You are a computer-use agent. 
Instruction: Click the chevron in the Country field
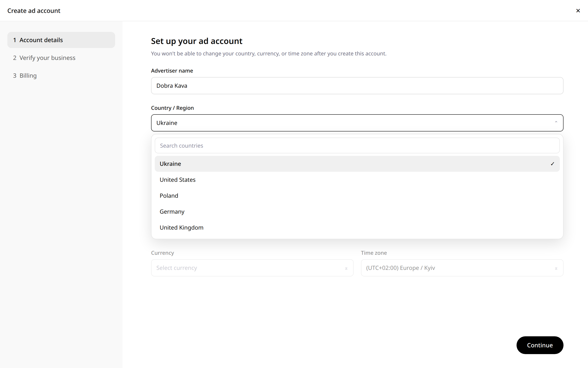coord(556,122)
